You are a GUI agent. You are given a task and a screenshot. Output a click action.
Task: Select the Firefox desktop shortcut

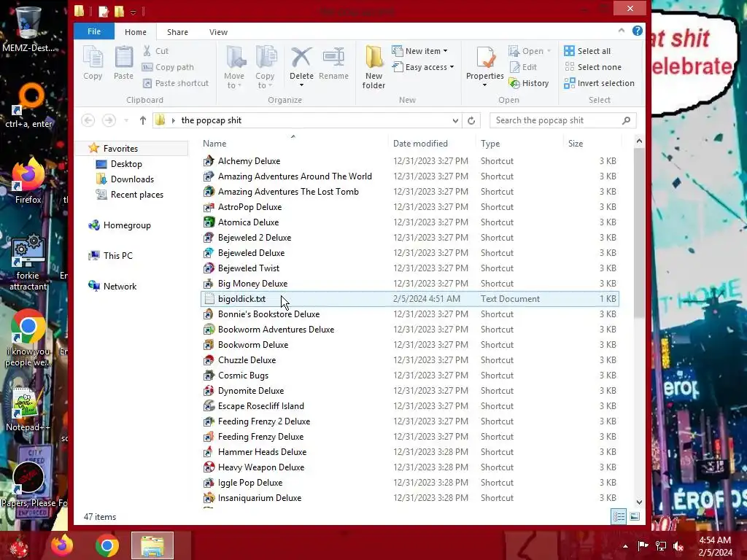pyautogui.click(x=28, y=181)
